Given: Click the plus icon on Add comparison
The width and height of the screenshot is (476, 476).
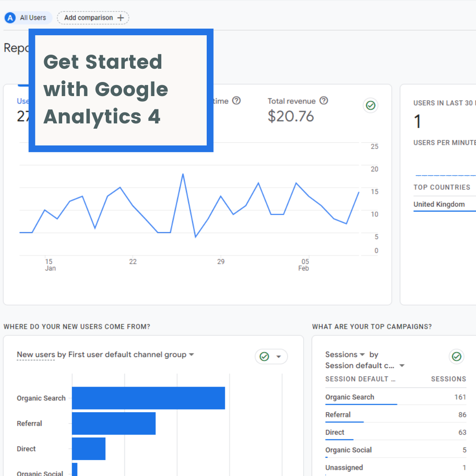Looking at the screenshot, I should (x=121, y=18).
